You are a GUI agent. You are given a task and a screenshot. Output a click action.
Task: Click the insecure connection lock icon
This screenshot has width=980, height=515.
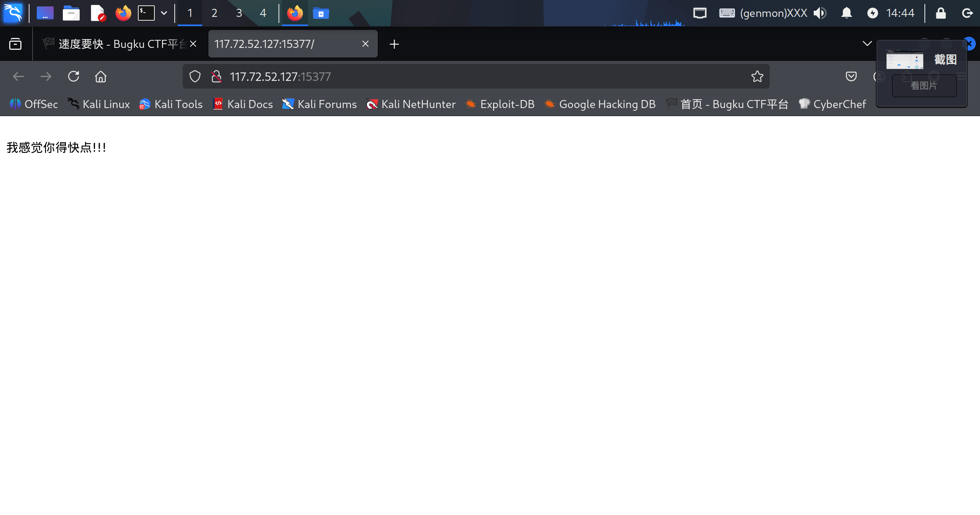point(216,77)
